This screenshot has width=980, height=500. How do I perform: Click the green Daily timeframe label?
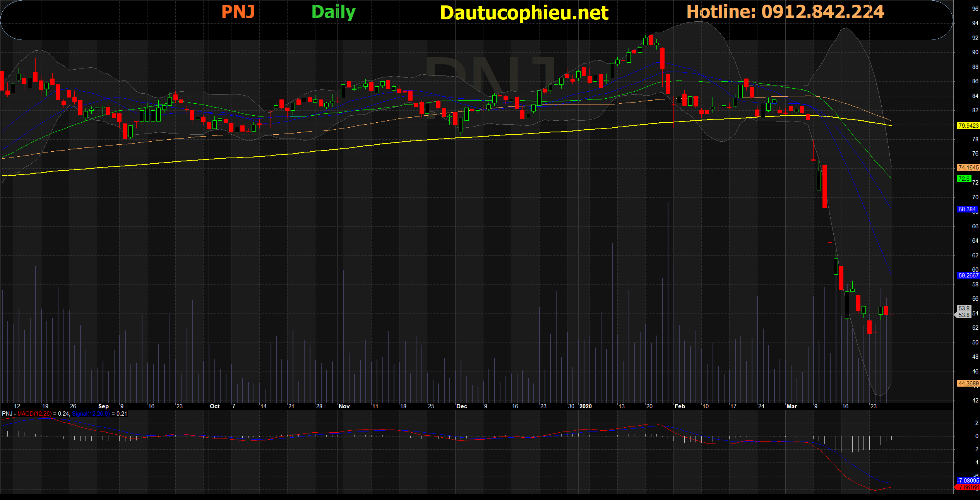point(333,12)
